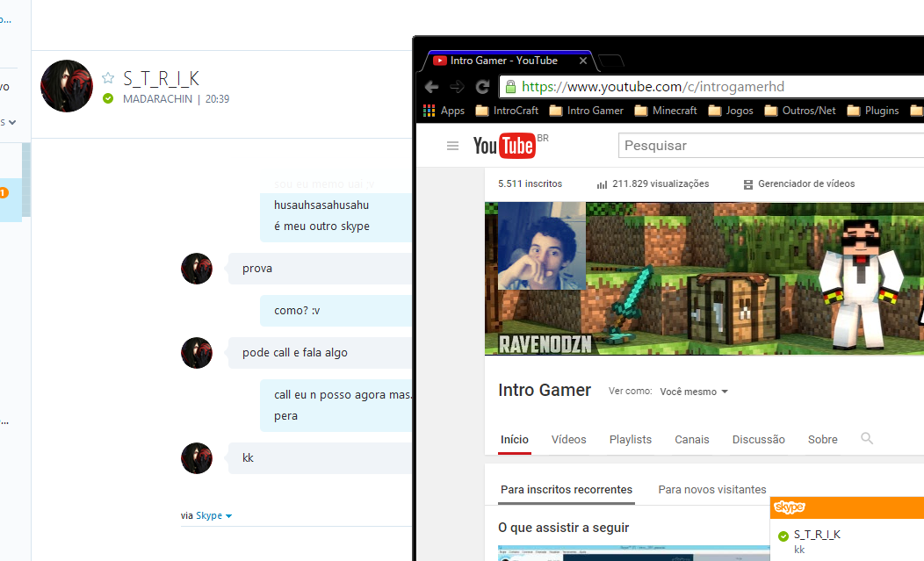Reload the YouTube page
924x561 pixels.
(482, 87)
